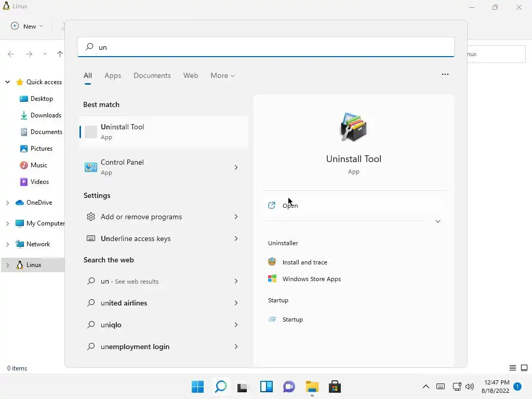The width and height of the screenshot is (532, 399).
Task: Expand the Network tree node
Action: pos(7,244)
